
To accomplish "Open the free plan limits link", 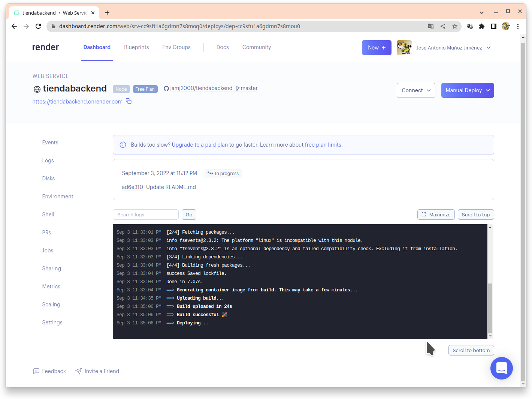I will [323, 145].
